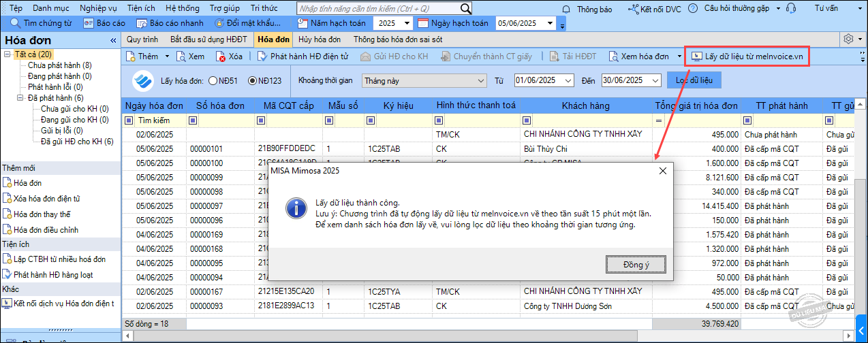
Task: Click Đổi mật khẩu lock icon
Action: tap(219, 23)
